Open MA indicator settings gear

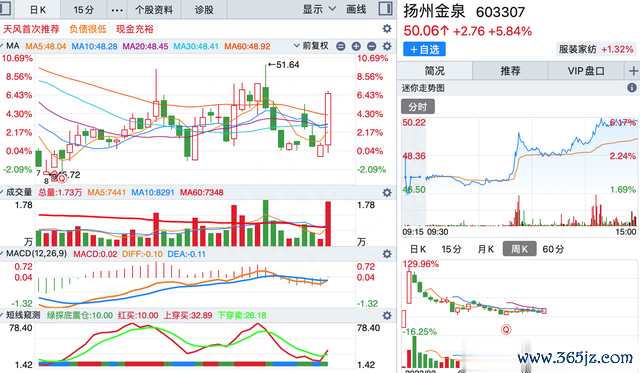[387, 46]
